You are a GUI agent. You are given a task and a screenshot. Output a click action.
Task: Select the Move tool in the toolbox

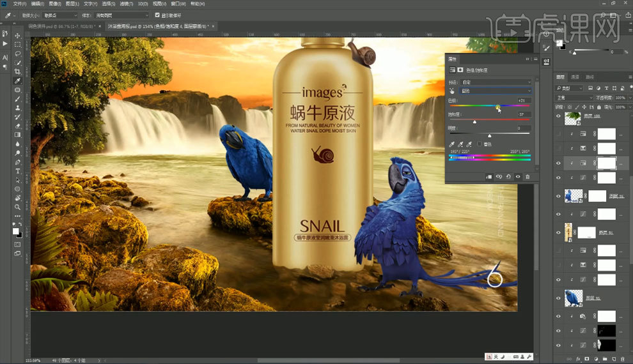pyautogui.click(x=17, y=36)
